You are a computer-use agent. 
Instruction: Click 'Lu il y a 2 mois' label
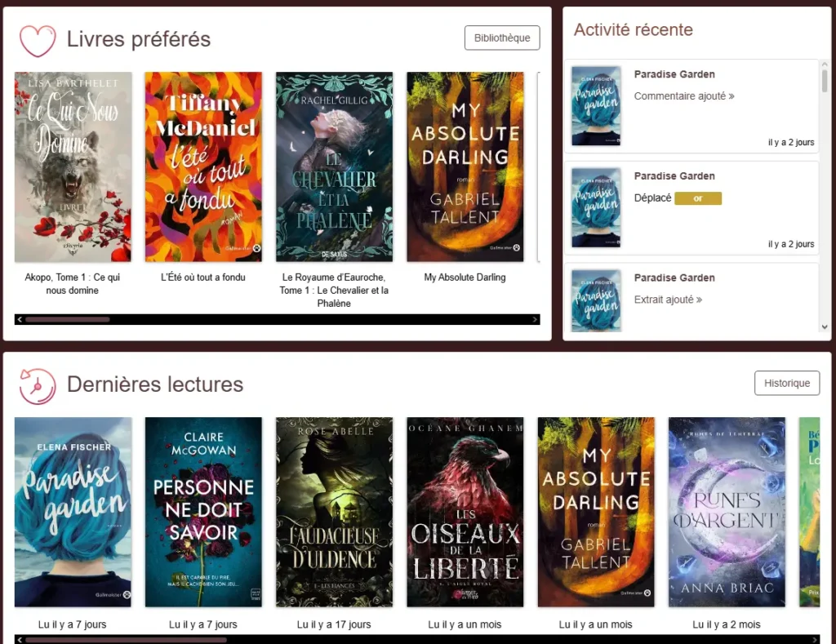(x=727, y=624)
